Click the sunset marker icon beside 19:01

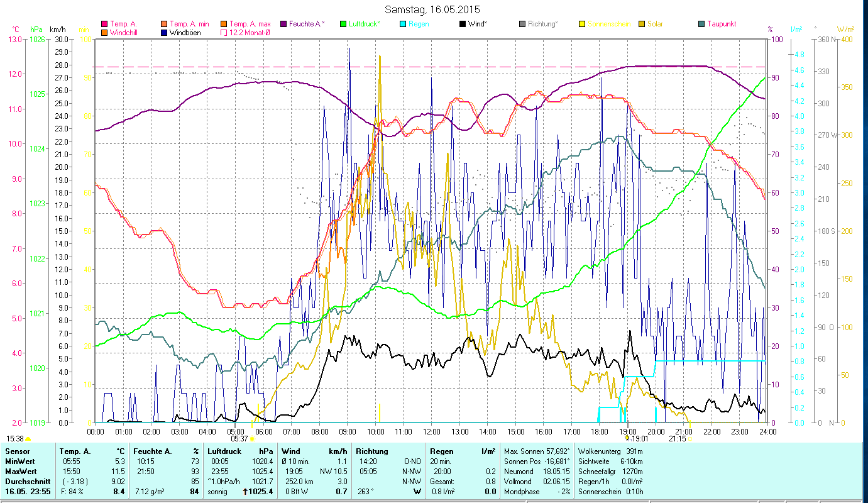pos(627,439)
